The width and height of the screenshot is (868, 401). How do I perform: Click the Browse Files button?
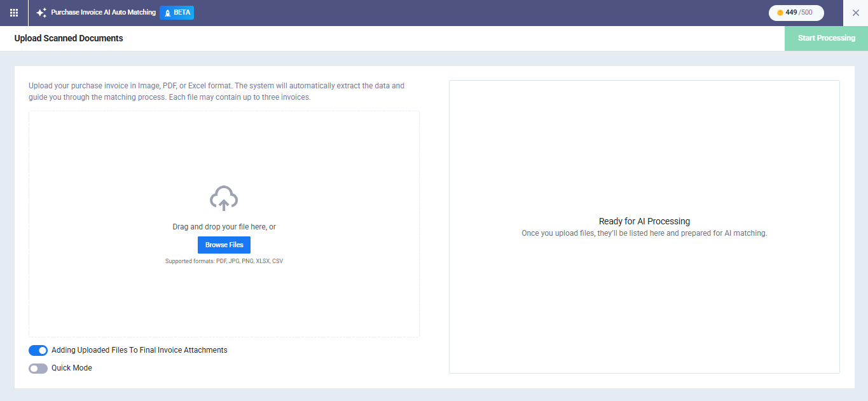(x=224, y=245)
